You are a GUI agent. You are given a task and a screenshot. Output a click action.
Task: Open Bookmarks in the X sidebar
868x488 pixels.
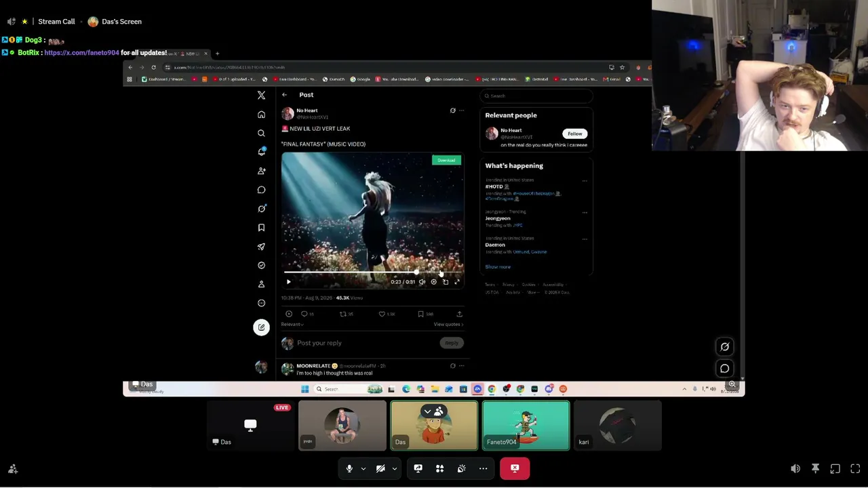(261, 228)
